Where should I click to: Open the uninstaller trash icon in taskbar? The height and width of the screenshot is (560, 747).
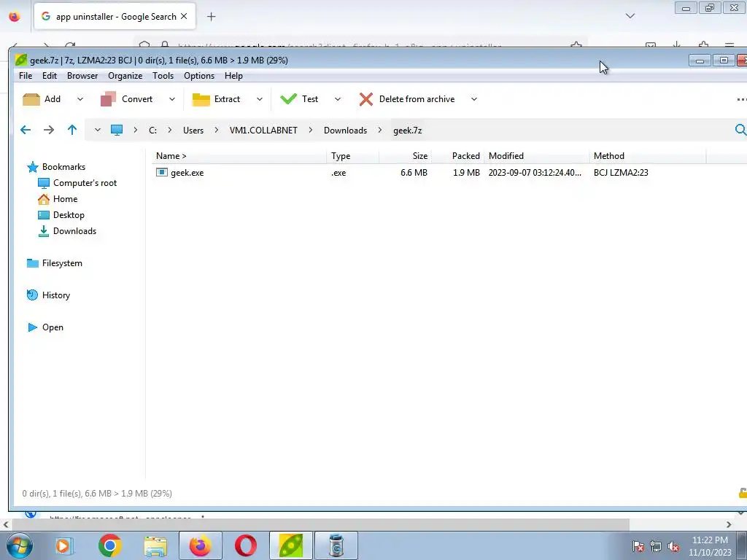coord(336,545)
